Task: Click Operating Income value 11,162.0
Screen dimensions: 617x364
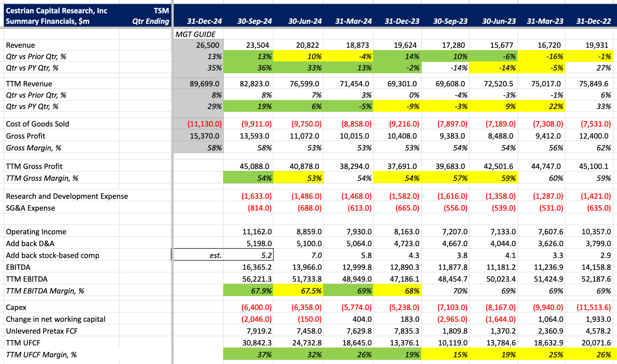Action: pos(257,231)
